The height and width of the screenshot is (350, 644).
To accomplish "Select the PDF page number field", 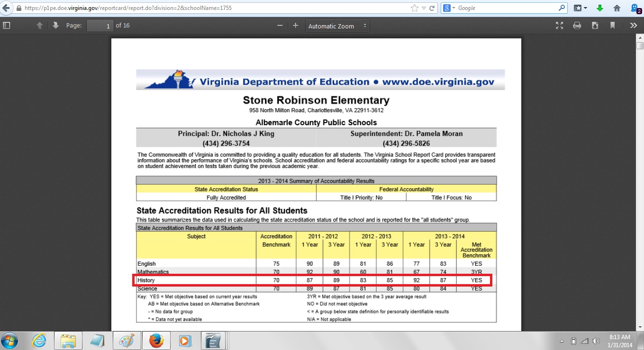I will click(100, 26).
